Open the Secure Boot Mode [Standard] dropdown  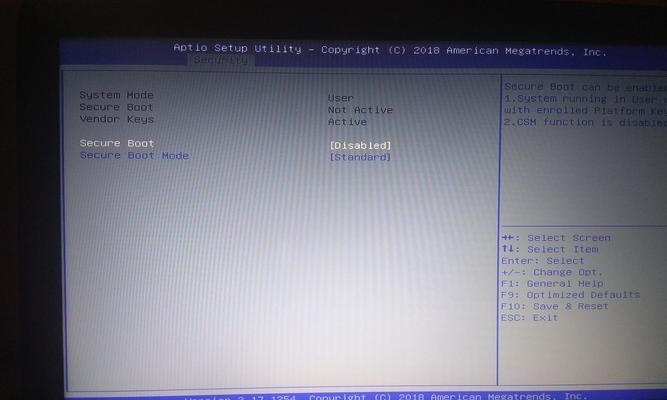(360, 157)
